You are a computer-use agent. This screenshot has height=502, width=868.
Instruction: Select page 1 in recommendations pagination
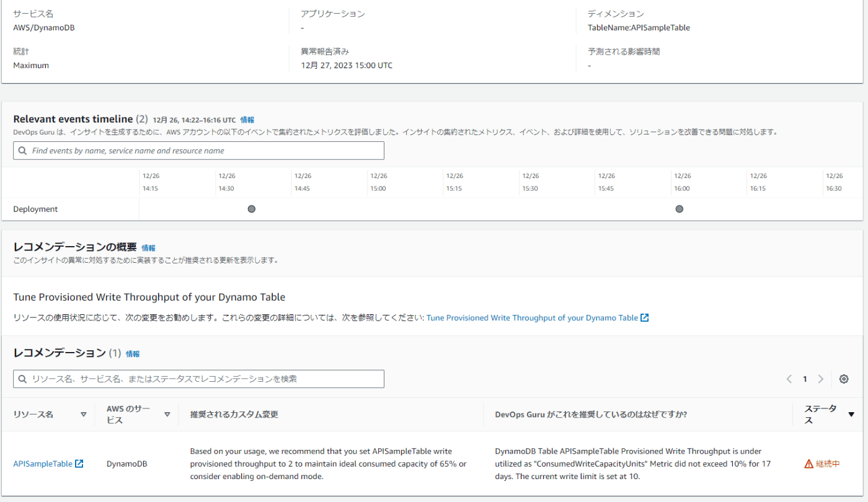click(805, 379)
